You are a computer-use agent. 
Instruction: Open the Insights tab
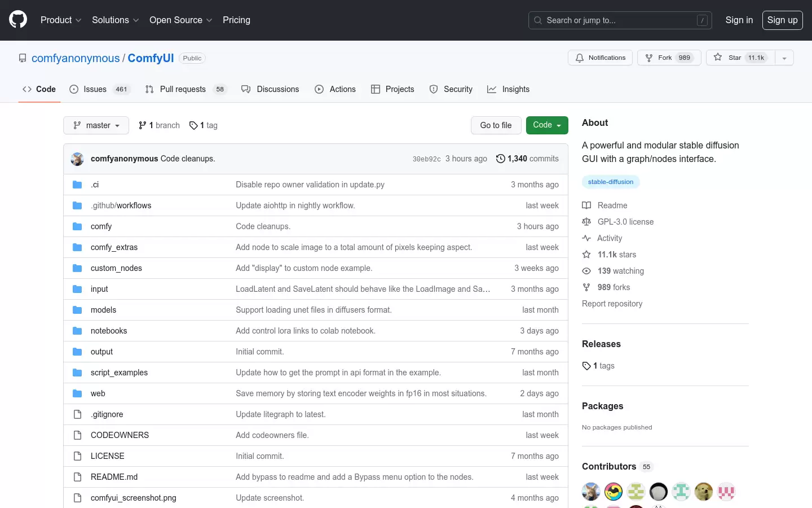[x=509, y=89]
